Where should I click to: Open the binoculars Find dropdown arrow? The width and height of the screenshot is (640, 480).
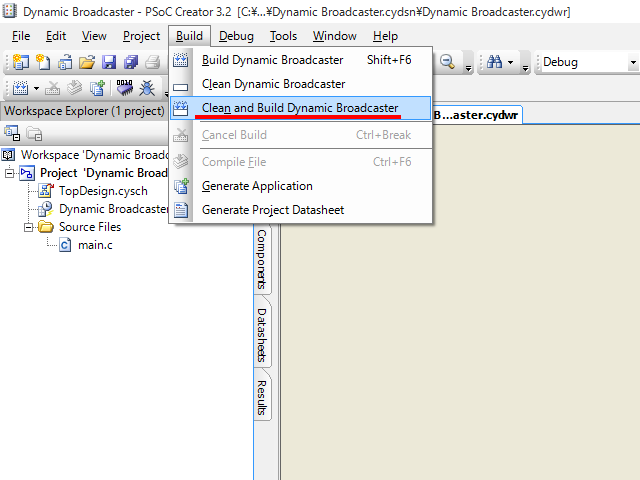pyautogui.click(x=510, y=62)
